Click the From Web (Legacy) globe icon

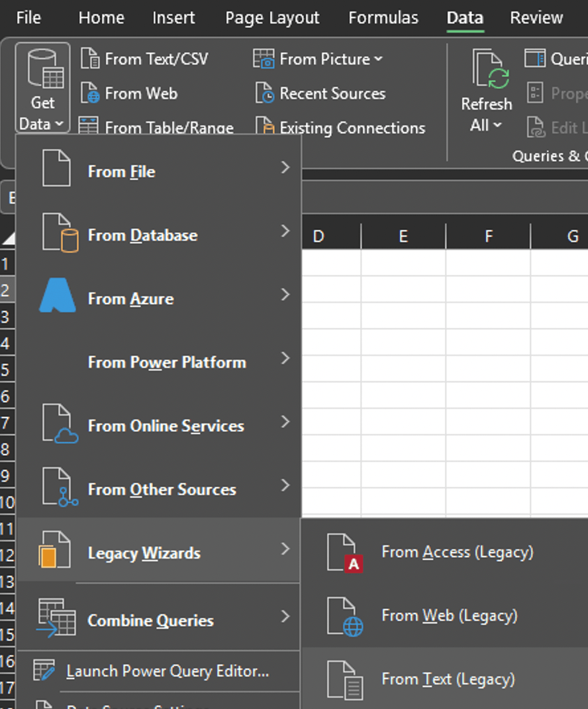(345, 617)
